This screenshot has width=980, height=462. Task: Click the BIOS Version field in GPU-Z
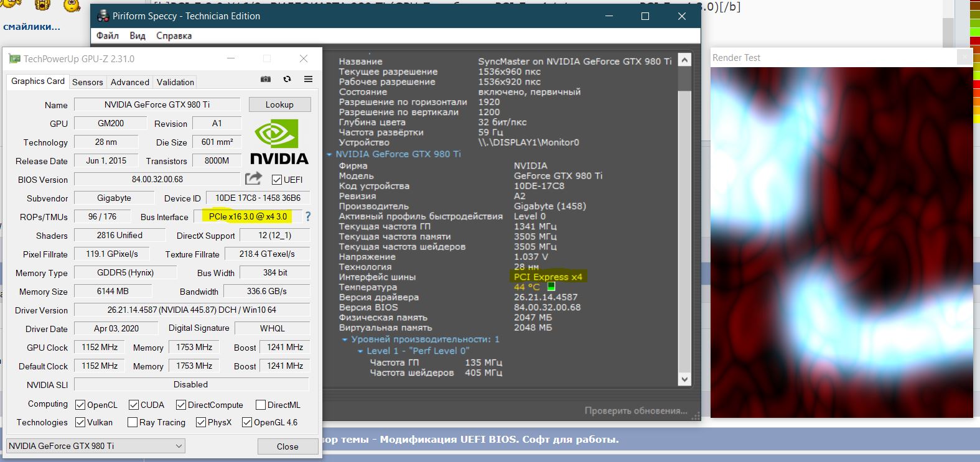click(x=157, y=179)
